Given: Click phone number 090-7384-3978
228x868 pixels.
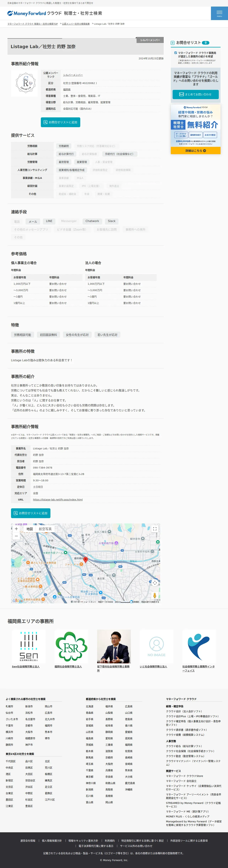Looking at the screenshot, I should pos(42,468).
